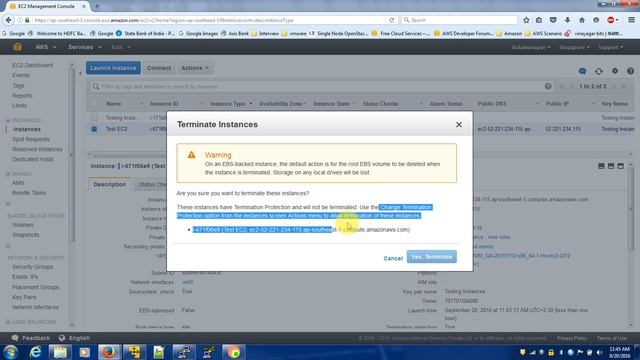640x360 pixels.
Task: Sort by Instance Type column header
Action: point(228,104)
